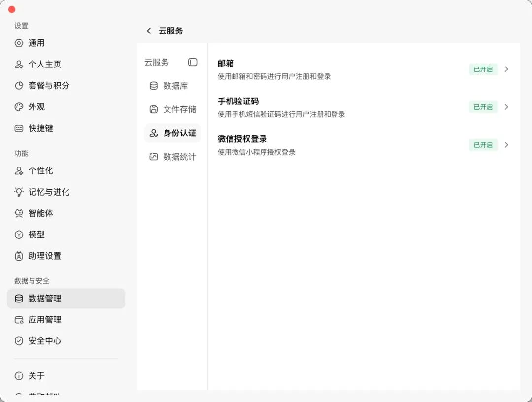Open 智能体 section

(66, 213)
